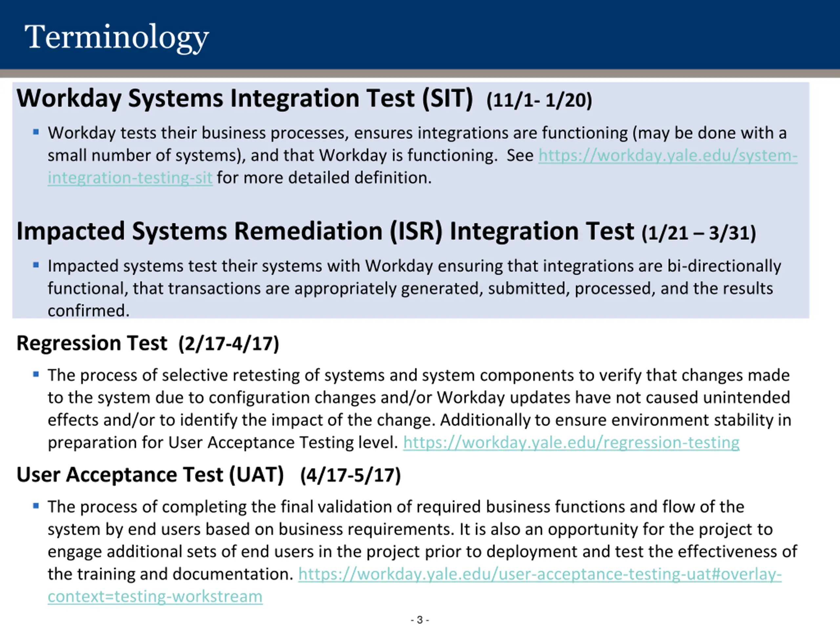Click the Terminology slide title
Viewport: 840px width, 630px height.
click(117, 38)
